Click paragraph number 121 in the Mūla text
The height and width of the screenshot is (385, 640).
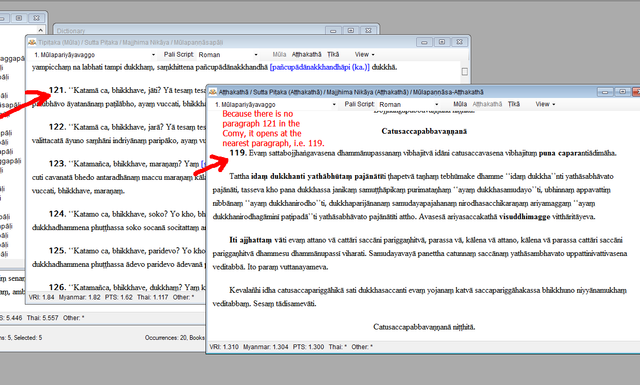tap(57, 90)
